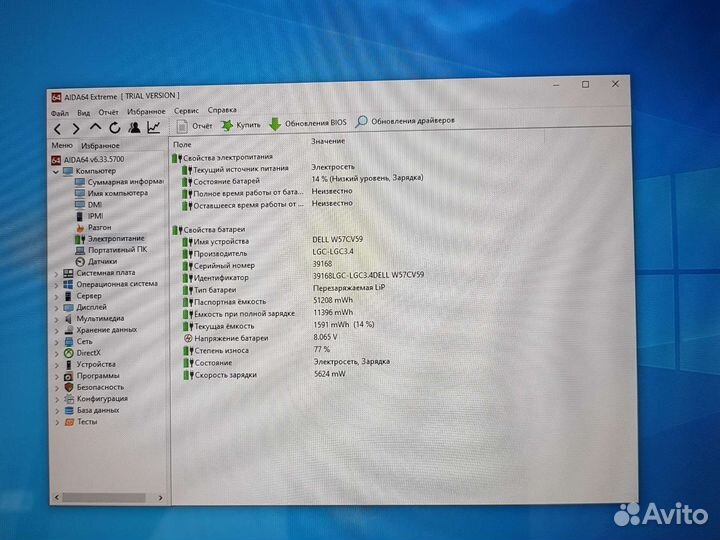Click the Программы tree icon
720x540 pixels.
[x=68, y=376]
